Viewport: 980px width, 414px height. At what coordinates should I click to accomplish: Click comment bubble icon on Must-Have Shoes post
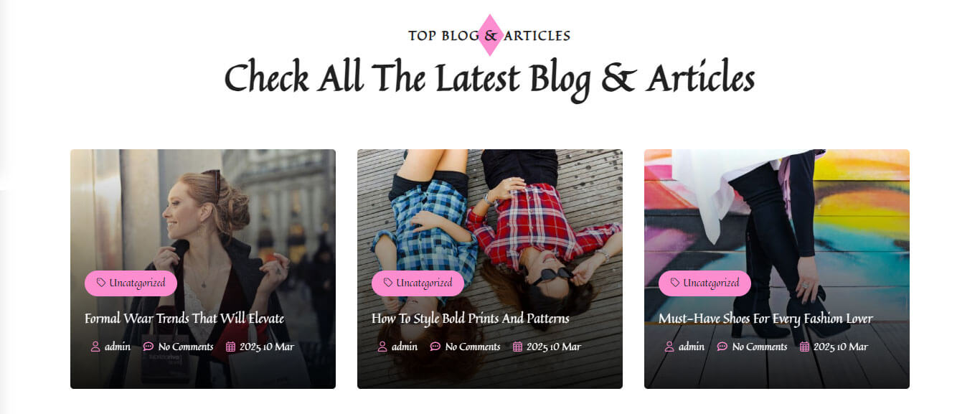click(x=722, y=347)
